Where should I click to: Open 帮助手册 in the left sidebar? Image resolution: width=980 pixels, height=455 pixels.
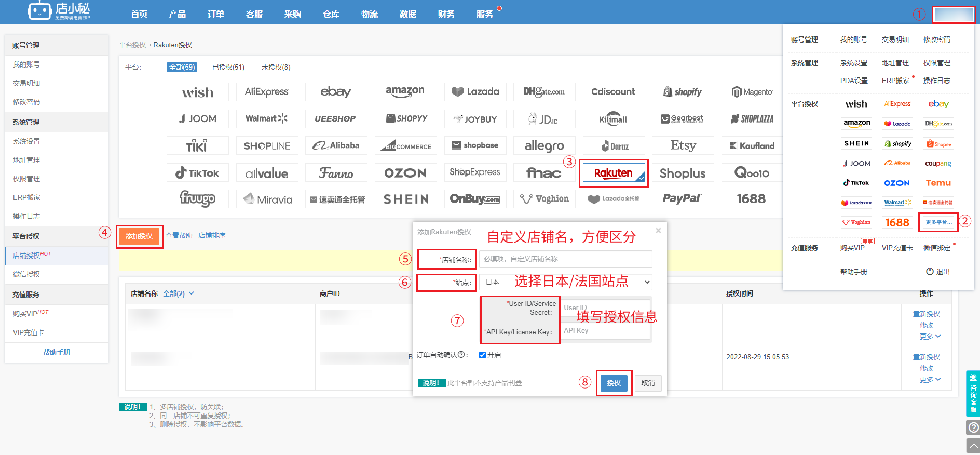coord(57,352)
